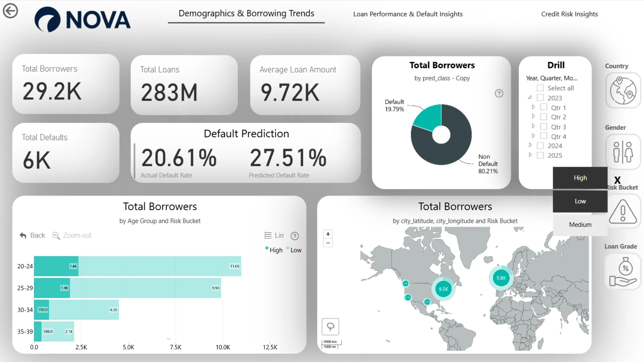
Task: Click the Back button on bar chart
Action: [x=32, y=235]
